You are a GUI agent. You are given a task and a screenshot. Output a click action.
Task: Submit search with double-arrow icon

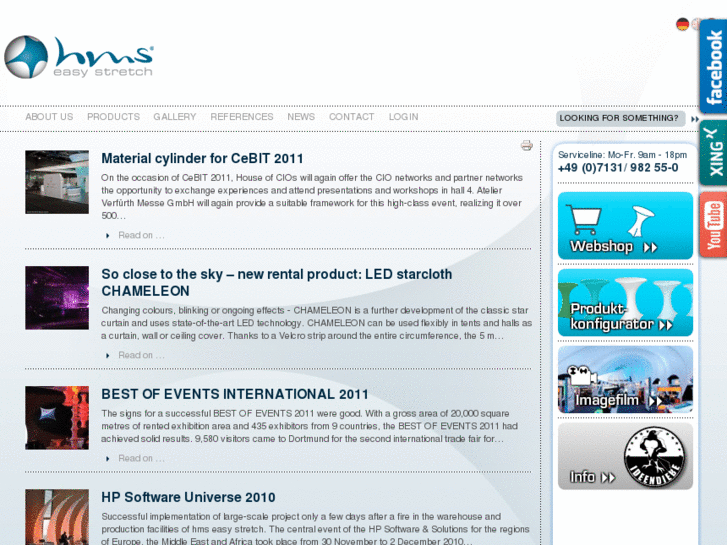click(695, 119)
